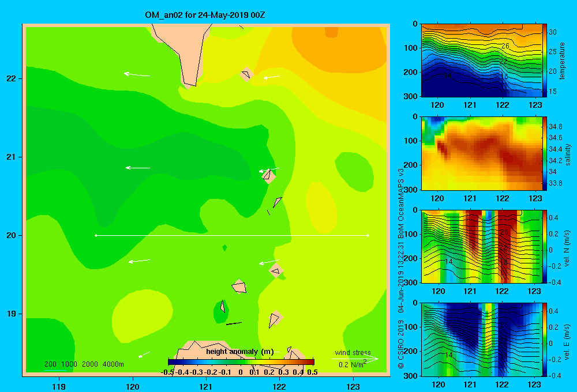Click the "wind stress" legend label

[353, 353]
